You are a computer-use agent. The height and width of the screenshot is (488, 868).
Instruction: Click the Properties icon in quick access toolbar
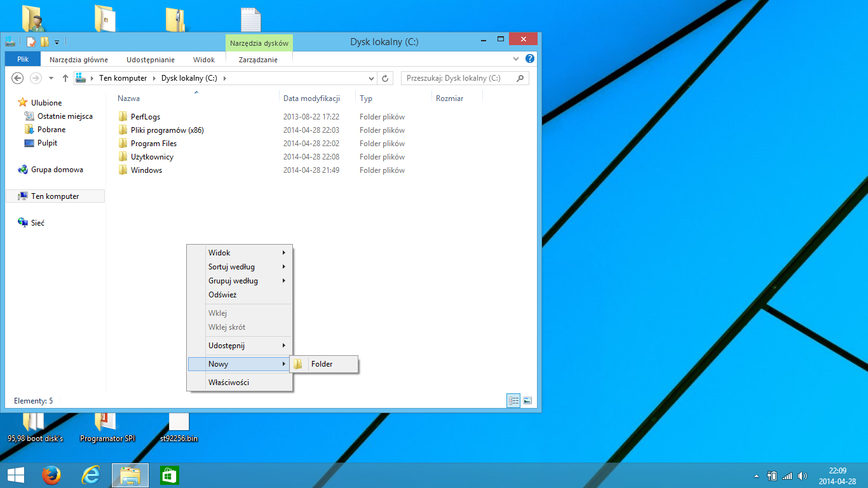click(x=31, y=42)
